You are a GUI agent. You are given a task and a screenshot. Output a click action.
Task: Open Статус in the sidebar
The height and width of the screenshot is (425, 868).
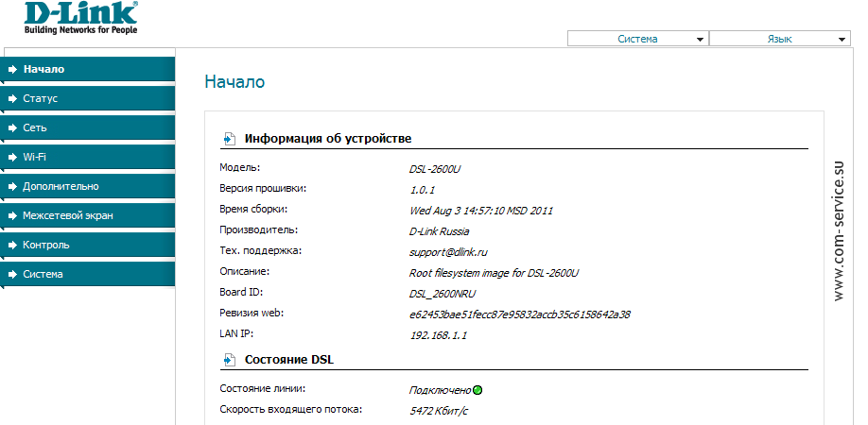click(88, 99)
